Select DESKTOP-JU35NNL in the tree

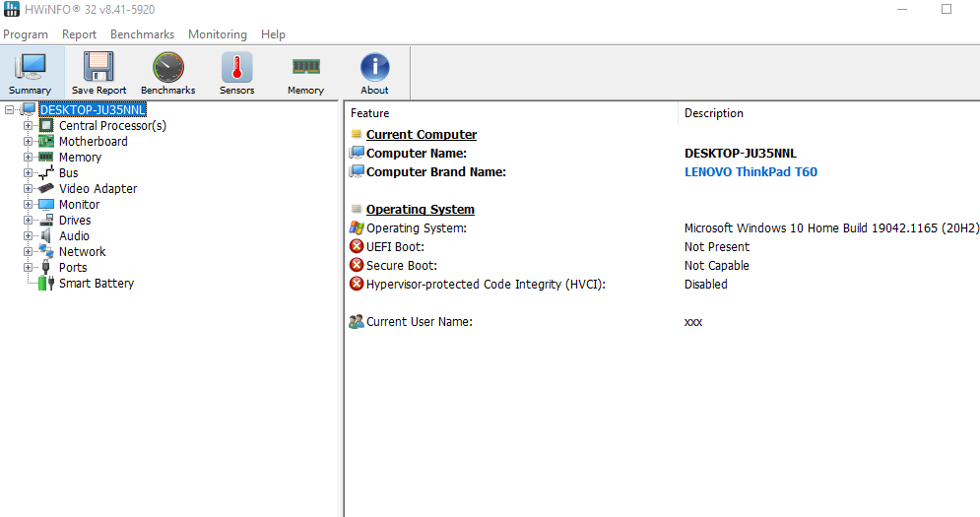click(x=93, y=110)
